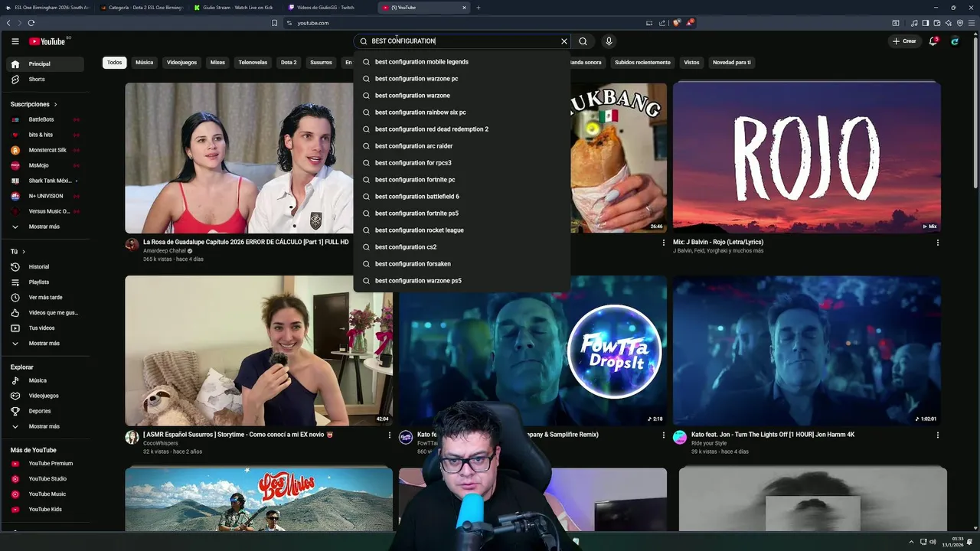Choose suggestion best configuration red dead redemption 2

pyautogui.click(x=462, y=129)
